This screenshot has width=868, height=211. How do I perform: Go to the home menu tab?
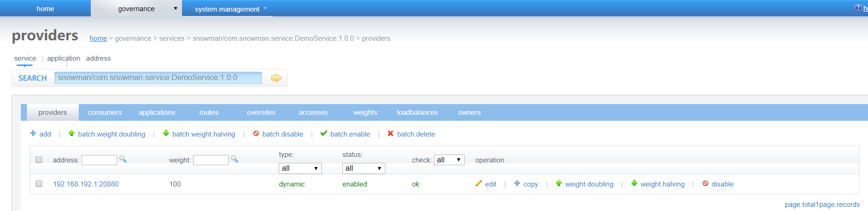click(x=45, y=8)
